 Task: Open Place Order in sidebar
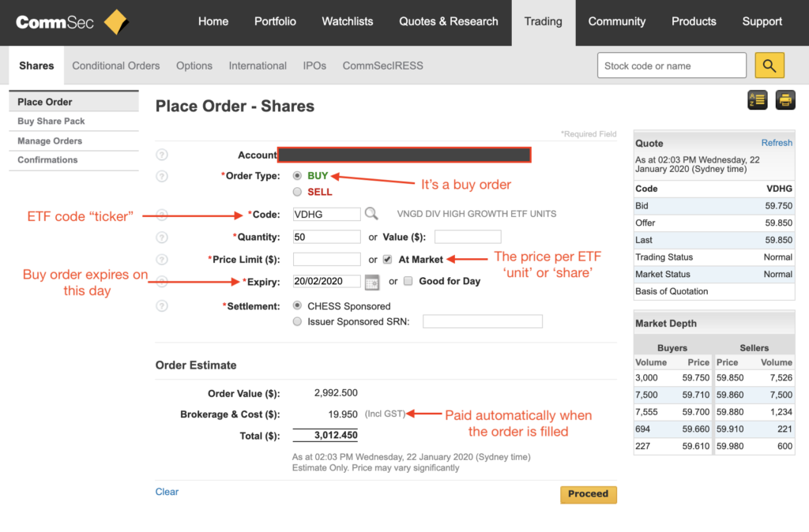coord(73,102)
